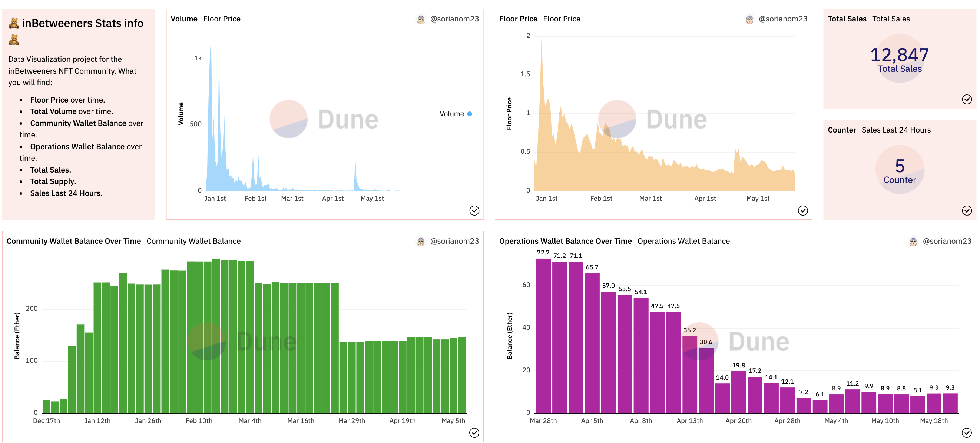Click avatar icon beside @sorianom23 on Floor Price chart
980x443 pixels.
pos(749,19)
